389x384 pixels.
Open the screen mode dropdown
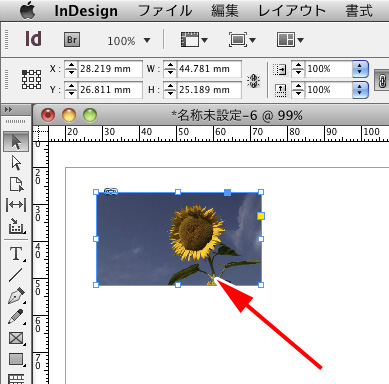point(242,40)
